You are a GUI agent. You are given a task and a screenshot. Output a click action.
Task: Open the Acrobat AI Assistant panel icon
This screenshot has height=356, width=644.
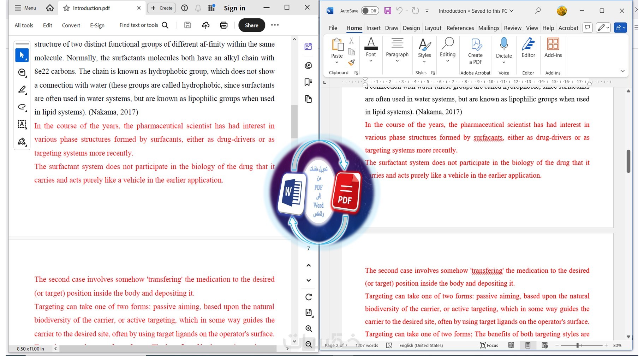(x=308, y=47)
